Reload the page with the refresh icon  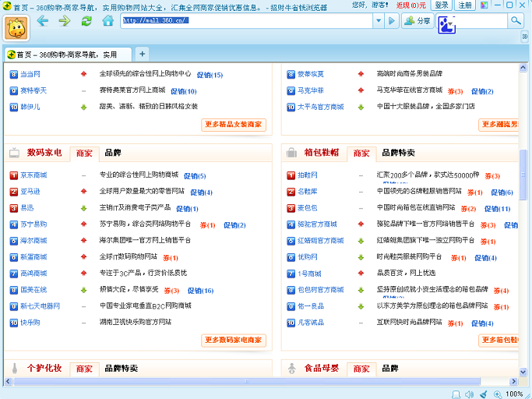click(x=86, y=20)
